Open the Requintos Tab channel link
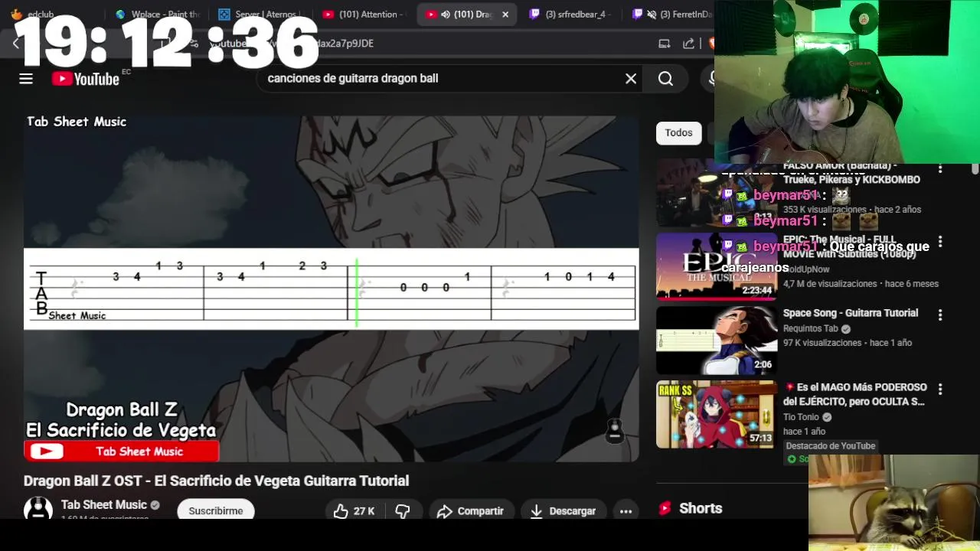This screenshot has height=551, width=980. pos(811,328)
